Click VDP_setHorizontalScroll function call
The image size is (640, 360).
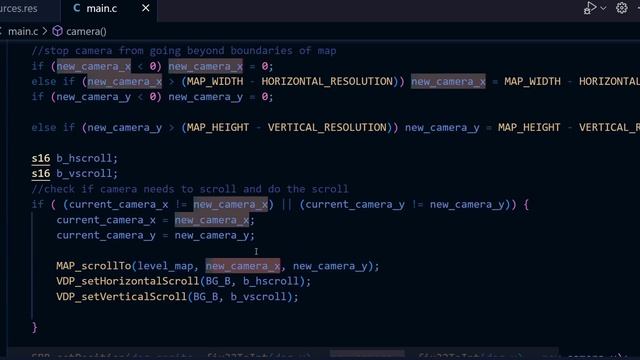tap(127, 281)
